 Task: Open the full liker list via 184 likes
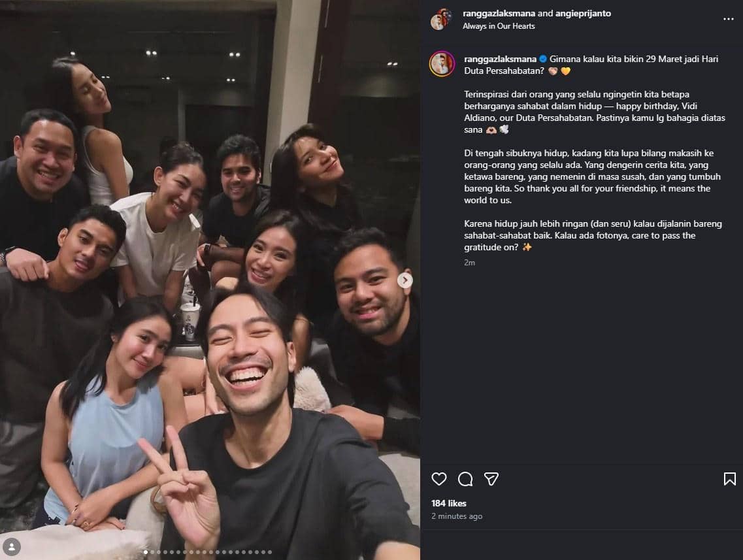click(x=450, y=503)
